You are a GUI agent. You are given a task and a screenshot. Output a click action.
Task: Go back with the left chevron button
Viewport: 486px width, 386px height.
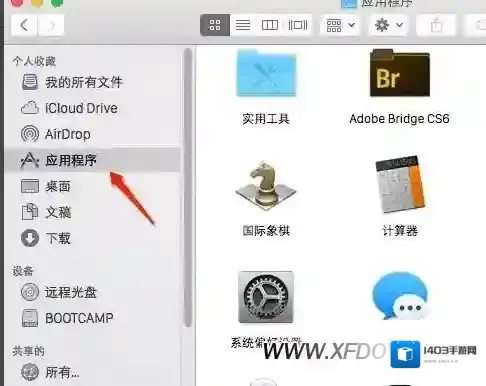(x=24, y=25)
